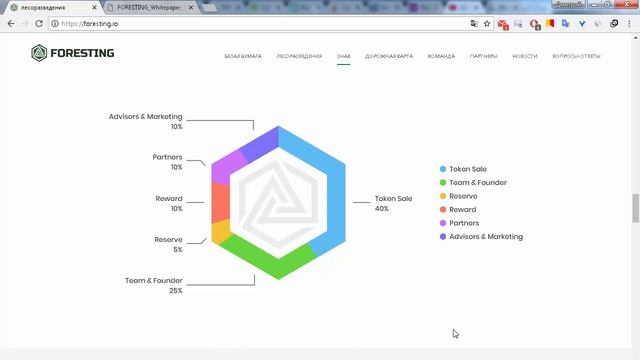Toggle Token Sale legend item

coord(463,169)
